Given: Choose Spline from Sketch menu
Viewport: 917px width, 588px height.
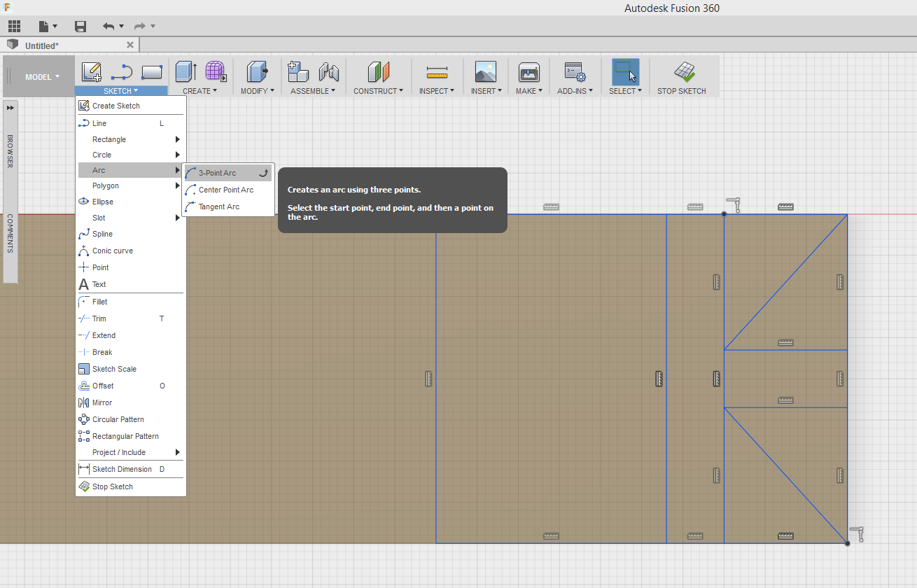Looking at the screenshot, I should pos(131,234).
